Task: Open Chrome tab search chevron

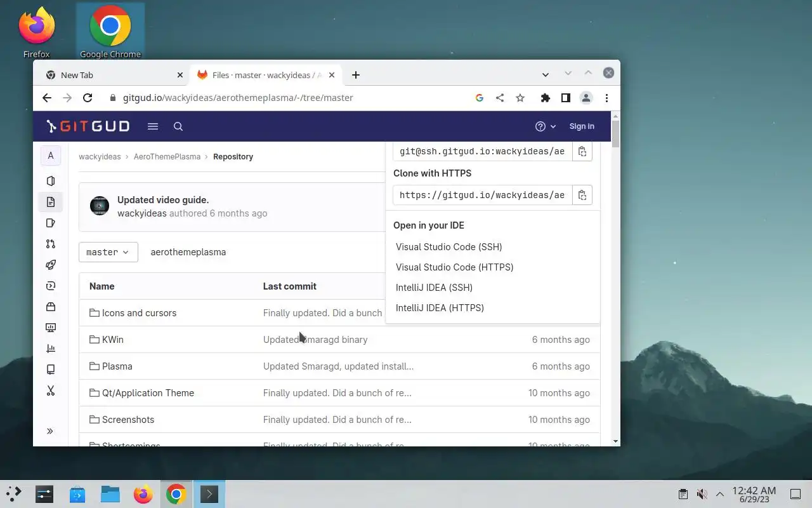Action: coord(546,75)
